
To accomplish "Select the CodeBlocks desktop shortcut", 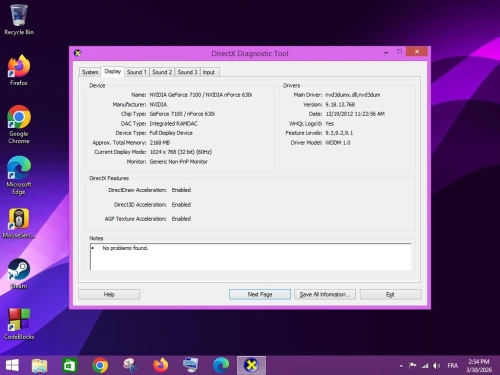I will tap(19, 324).
